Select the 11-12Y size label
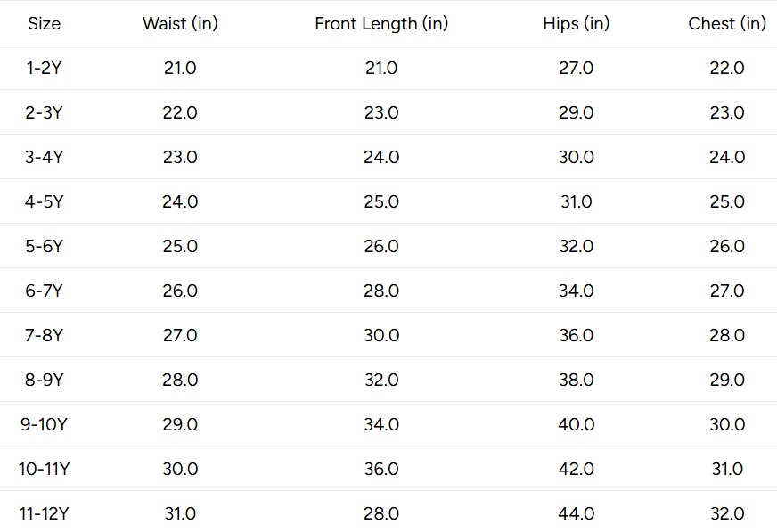The image size is (777, 532). point(44,513)
